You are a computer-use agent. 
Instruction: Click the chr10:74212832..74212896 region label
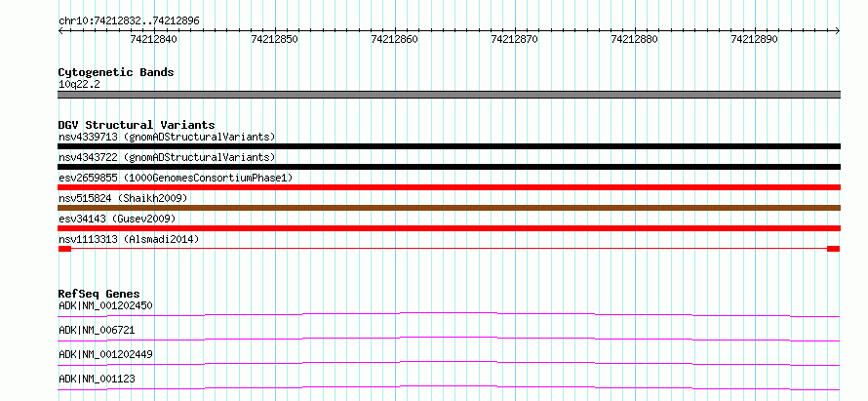click(129, 21)
